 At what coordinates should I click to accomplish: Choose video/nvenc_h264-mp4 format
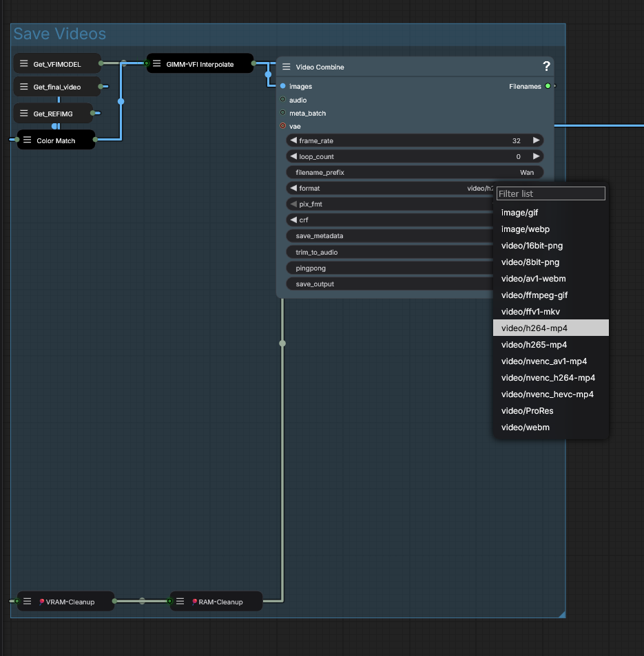coord(550,378)
